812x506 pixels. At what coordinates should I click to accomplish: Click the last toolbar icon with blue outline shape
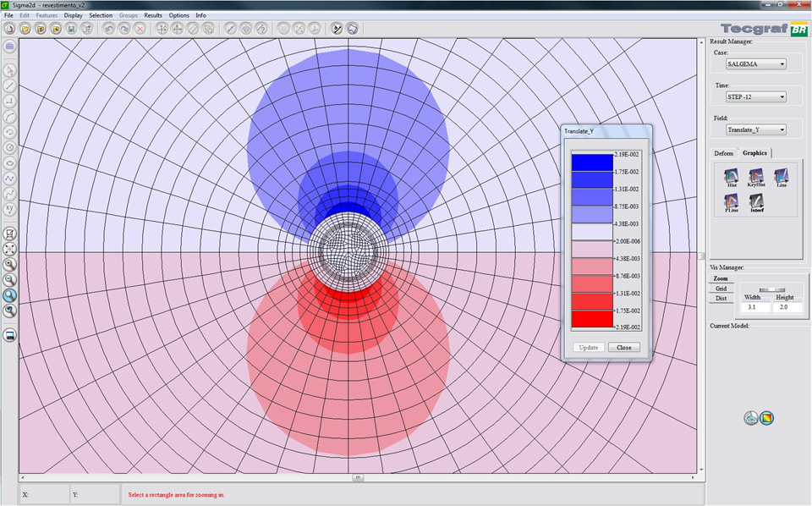tap(352, 29)
